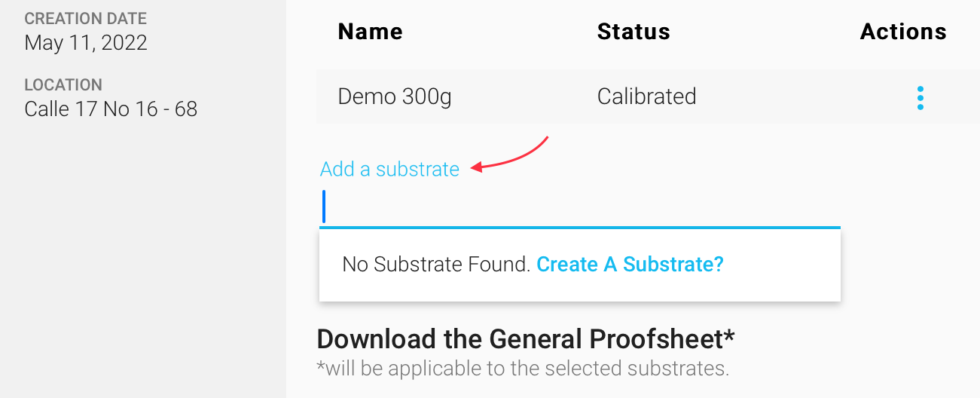Click the asterisk after General Proofsheet
This screenshot has width=980, height=398.
coord(728,335)
